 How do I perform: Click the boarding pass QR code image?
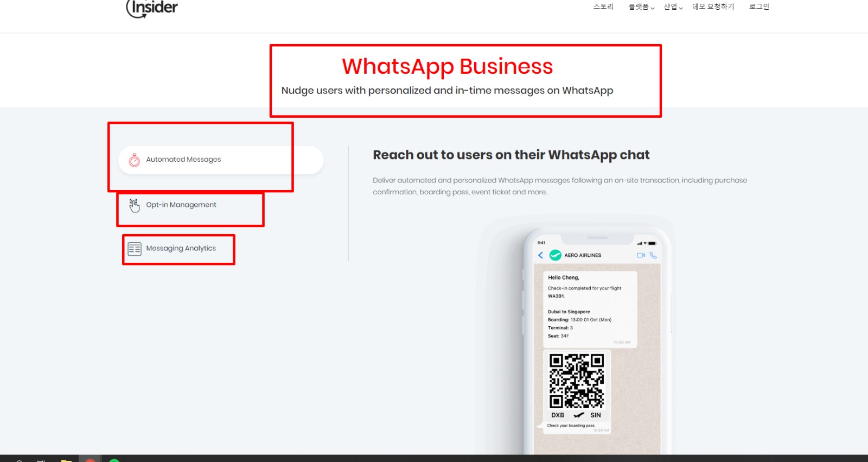tap(576, 381)
